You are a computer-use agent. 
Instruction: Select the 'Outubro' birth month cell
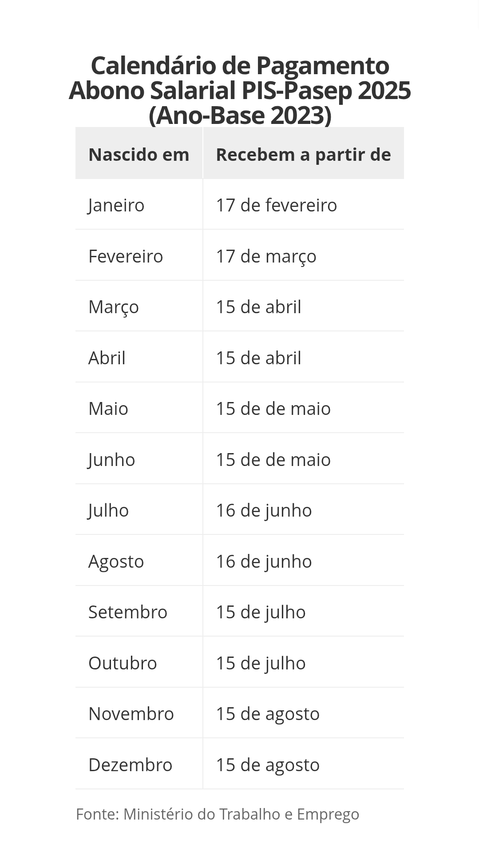pyautogui.click(x=123, y=663)
